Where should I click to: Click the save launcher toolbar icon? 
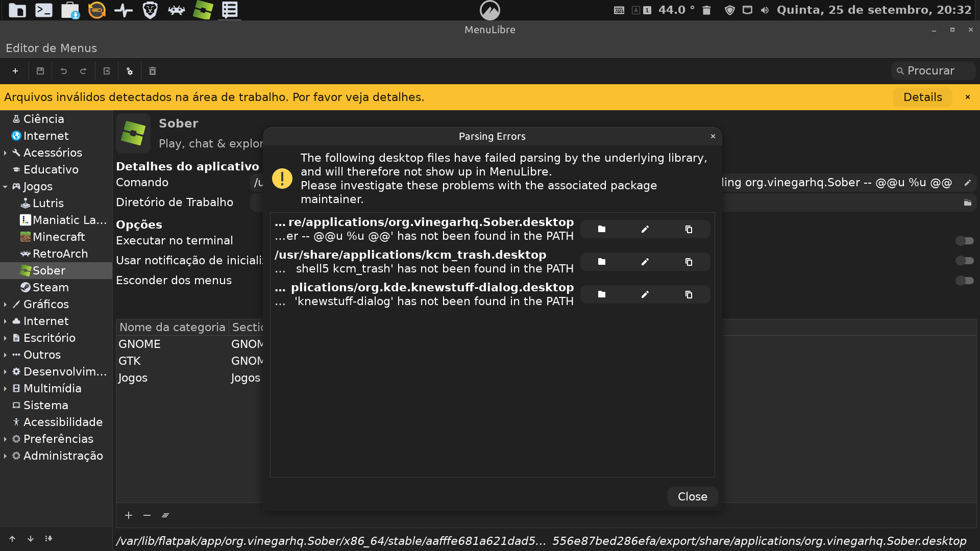coord(40,71)
